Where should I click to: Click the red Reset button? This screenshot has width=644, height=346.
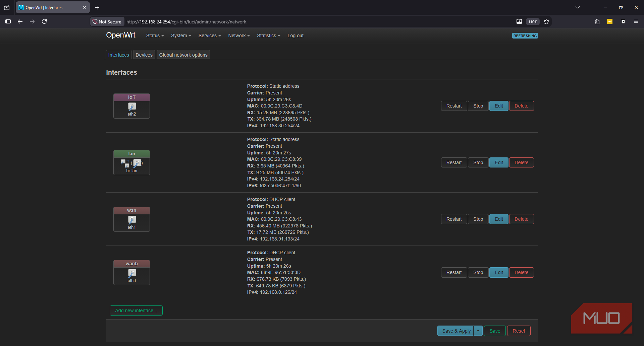pyautogui.click(x=519, y=331)
